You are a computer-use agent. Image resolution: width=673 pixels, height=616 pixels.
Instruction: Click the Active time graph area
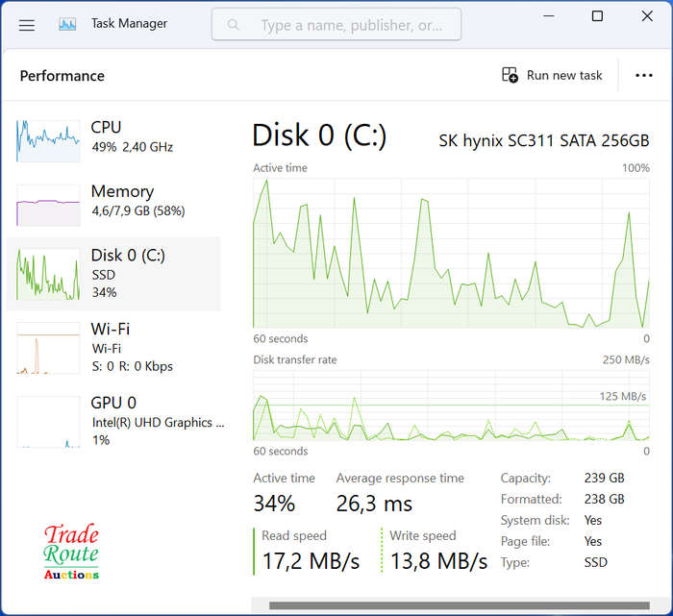pyautogui.click(x=451, y=253)
